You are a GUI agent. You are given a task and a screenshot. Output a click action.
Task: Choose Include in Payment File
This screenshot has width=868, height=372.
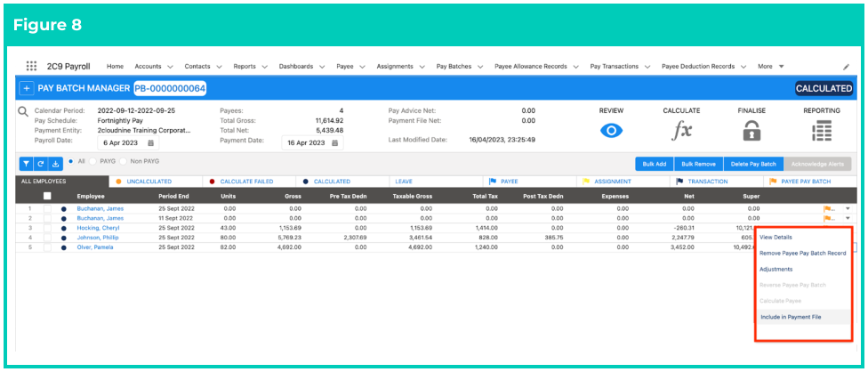(x=791, y=317)
